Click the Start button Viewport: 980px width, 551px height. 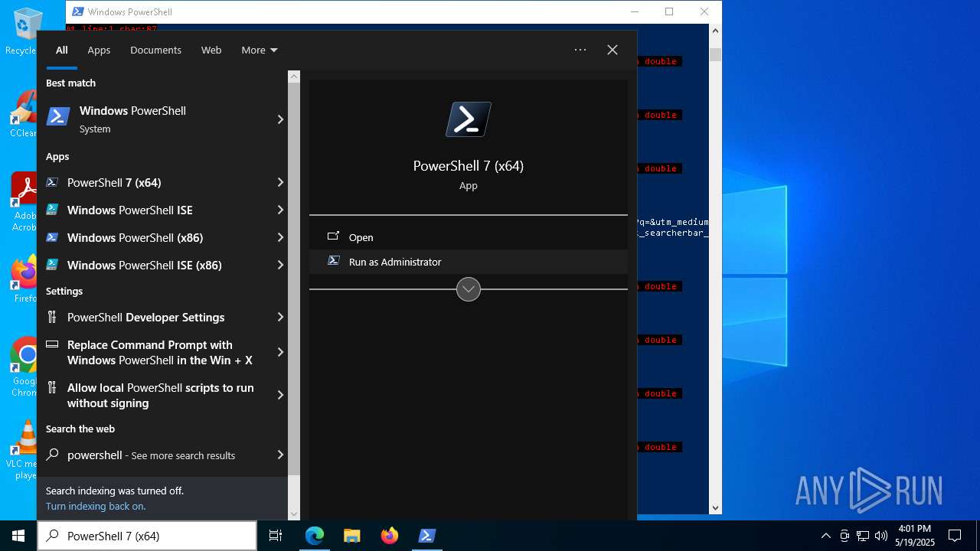click(x=18, y=536)
